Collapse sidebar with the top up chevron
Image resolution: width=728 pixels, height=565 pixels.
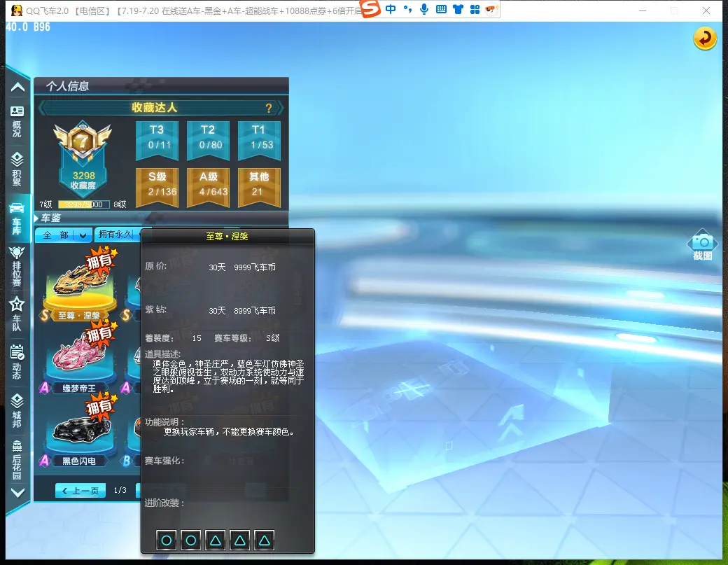click(17, 87)
